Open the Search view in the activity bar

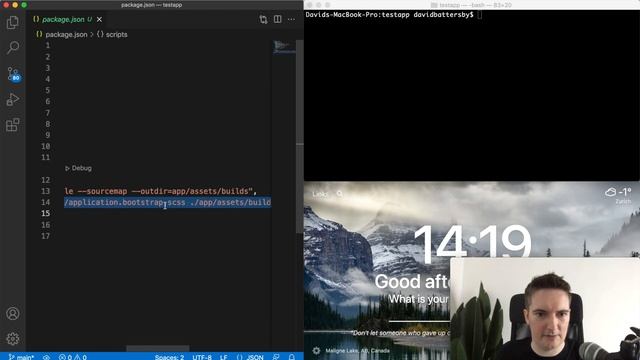pyautogui.click(x=13, y=48)
